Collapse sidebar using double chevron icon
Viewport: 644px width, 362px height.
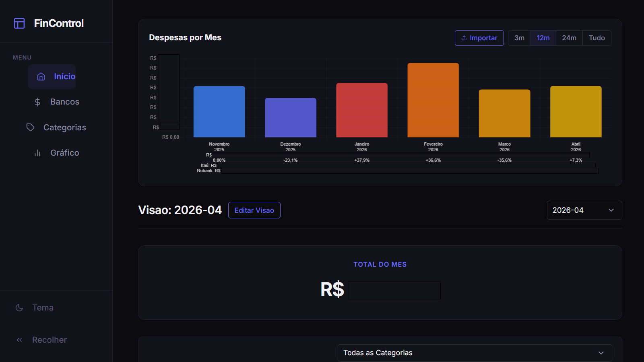click(x=19, y=340)
